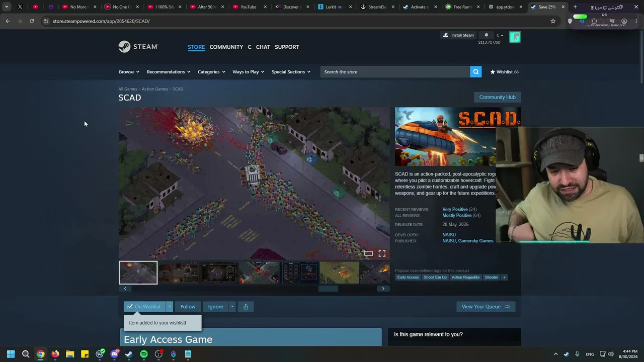Open Discord from the taskbar
The height and width of the screenshot is (362, 644).
click(x=114, y=354)
